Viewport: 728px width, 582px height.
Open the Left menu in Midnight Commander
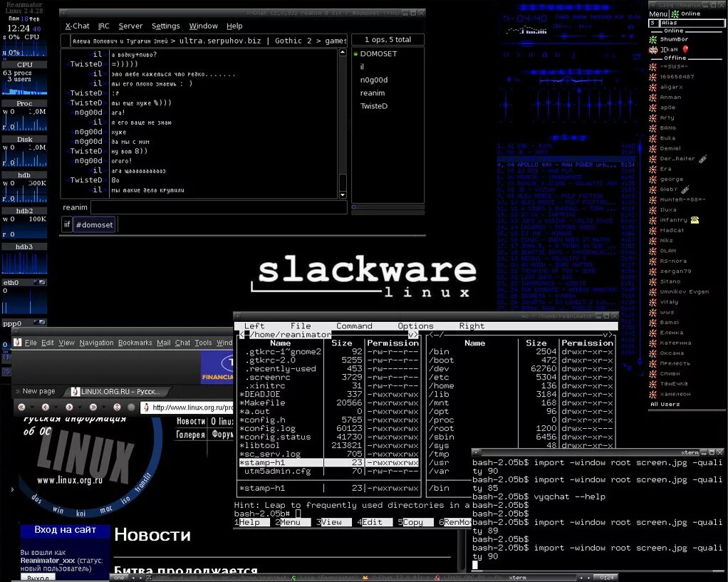[x=254, y=326]
